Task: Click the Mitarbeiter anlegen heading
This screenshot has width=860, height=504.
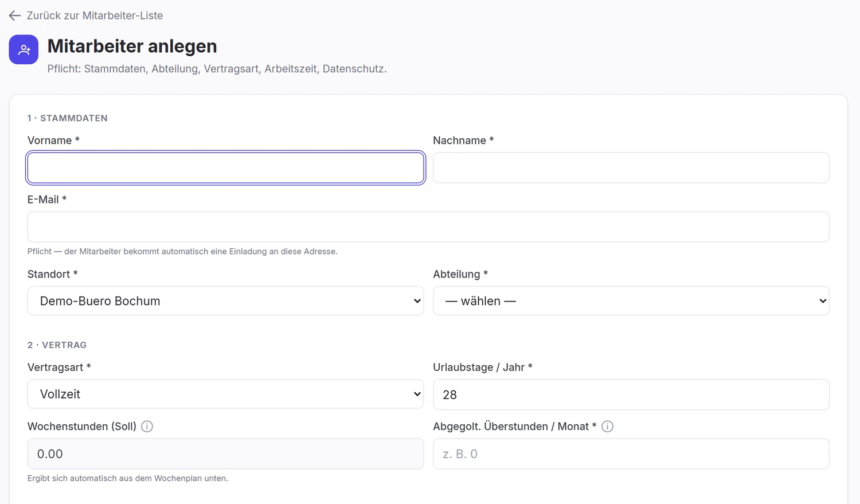Action: click(132, 46)
